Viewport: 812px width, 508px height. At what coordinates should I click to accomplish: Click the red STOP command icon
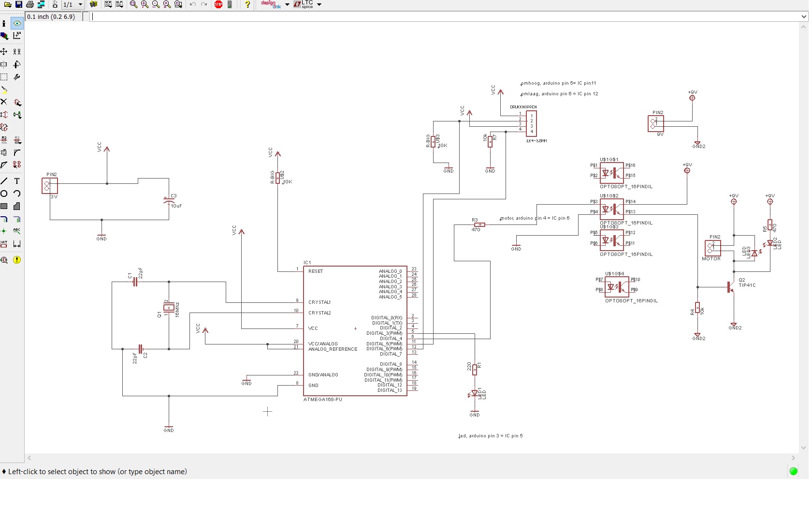point(218,4)
